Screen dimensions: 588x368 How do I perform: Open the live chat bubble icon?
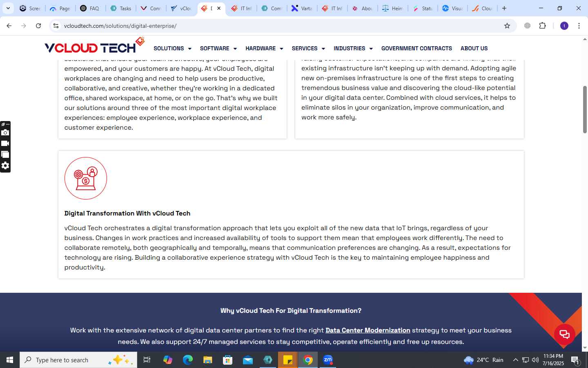point(564,334)
